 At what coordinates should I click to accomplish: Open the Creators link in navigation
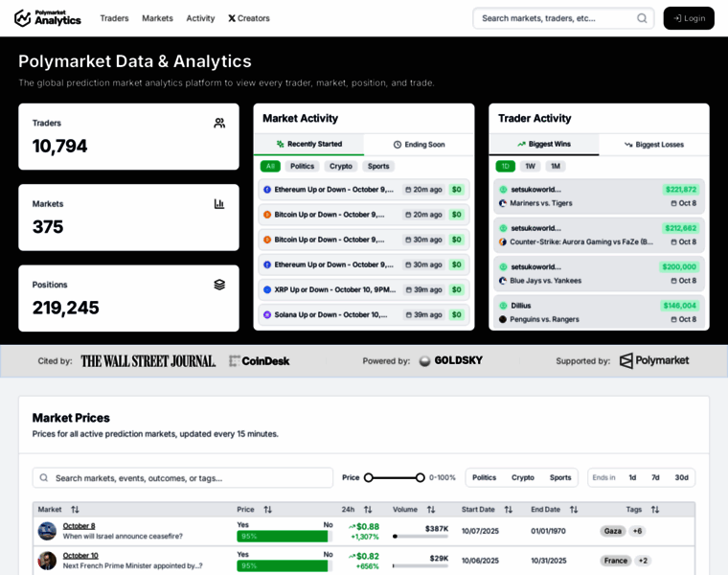(x=249, y=18)
